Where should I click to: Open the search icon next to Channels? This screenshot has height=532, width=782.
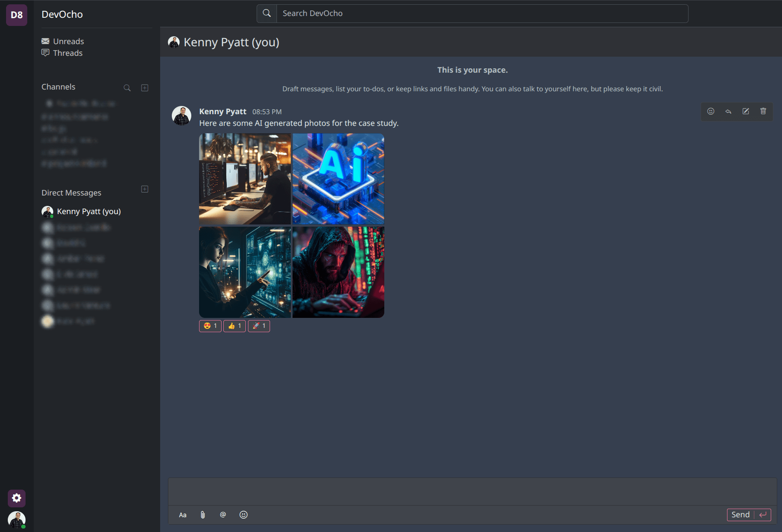tap(127, 87)
